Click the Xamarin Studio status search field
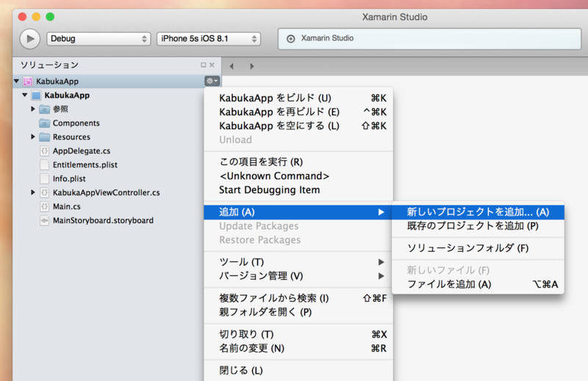588x381 pixels. [x=429, y=39]
